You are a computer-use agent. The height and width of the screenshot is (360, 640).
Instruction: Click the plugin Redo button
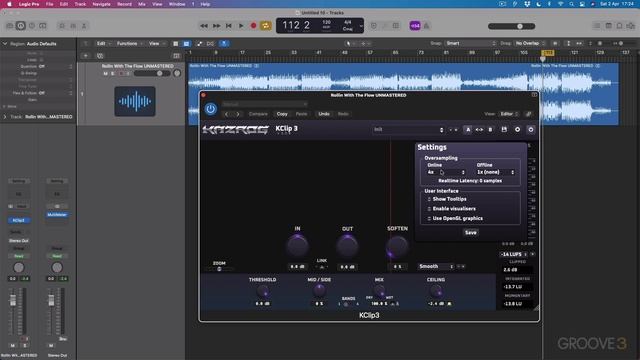pyautogui.click(x=343, y=114)
